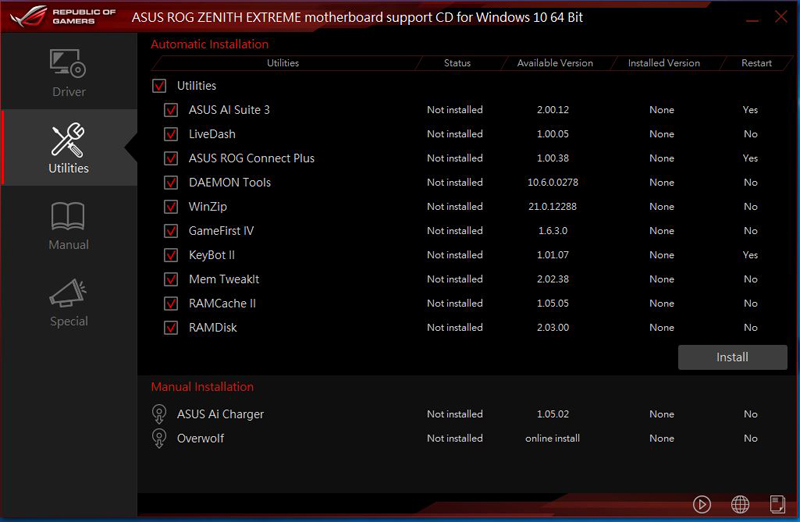Toggle the WinZip checkbox
The height and width of the screenshot is (522, 800).
point(171,207)
